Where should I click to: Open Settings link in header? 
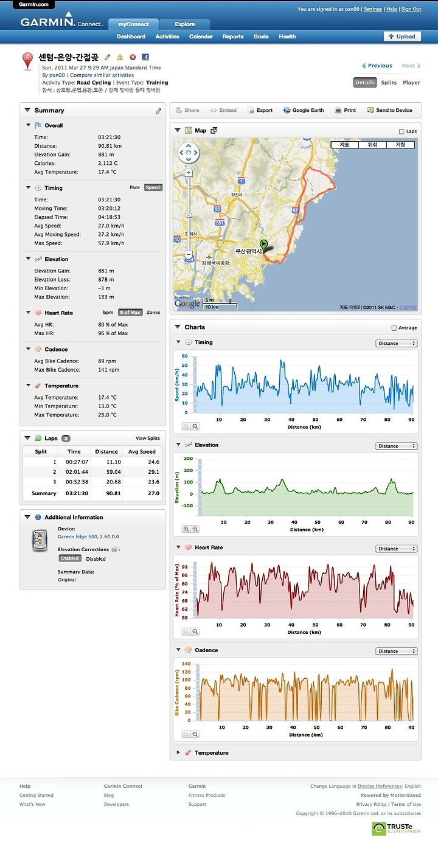pos(373,10)
